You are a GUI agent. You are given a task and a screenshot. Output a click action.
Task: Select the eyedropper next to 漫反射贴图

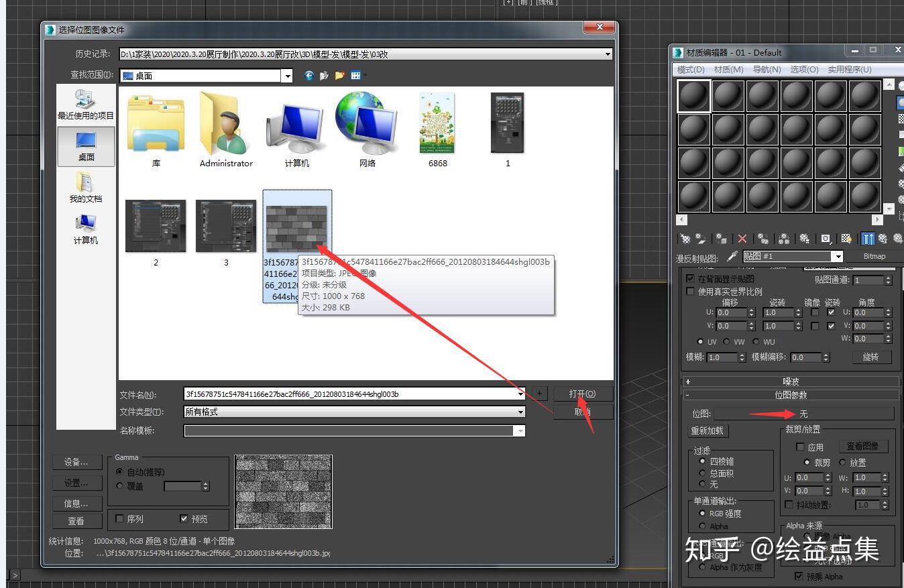(733, 256)
